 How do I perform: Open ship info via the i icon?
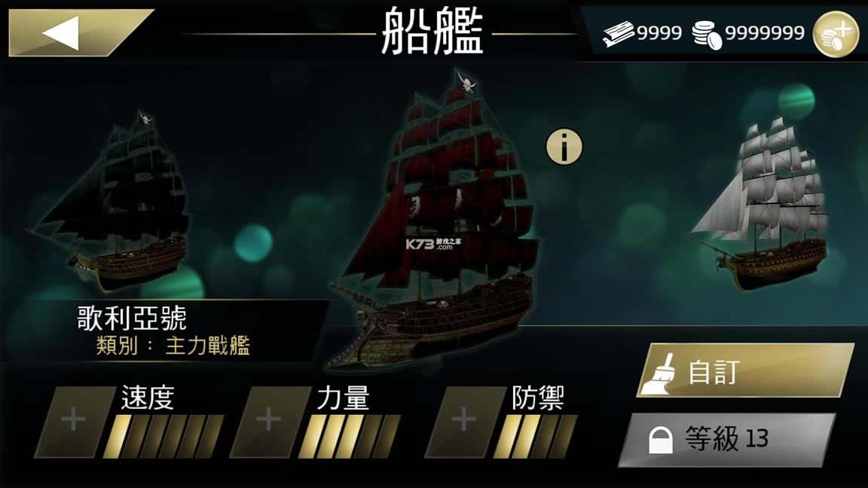tap(564, 147)
